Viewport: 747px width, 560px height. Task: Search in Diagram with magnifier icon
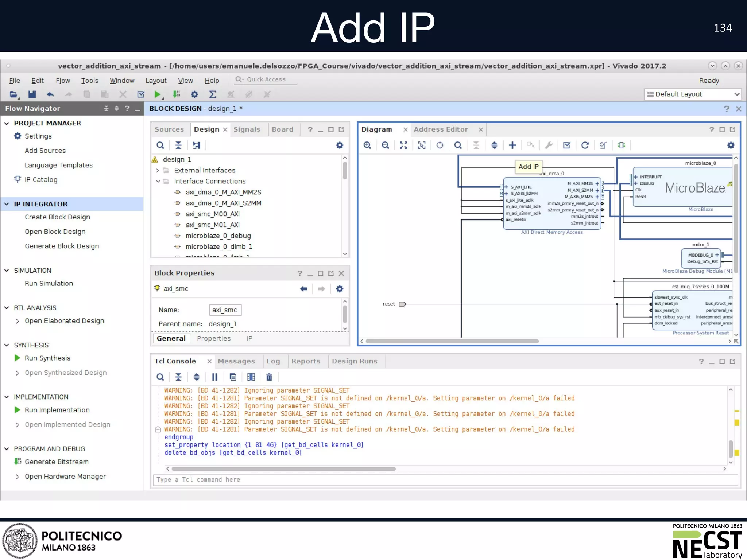coord(458,145)
